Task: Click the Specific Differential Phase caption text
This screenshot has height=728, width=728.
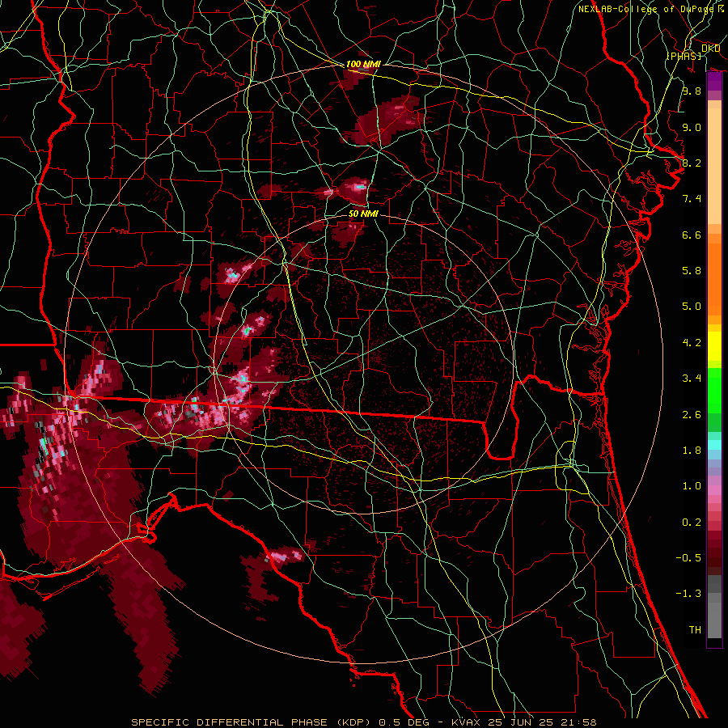Action: click(364, 722)
